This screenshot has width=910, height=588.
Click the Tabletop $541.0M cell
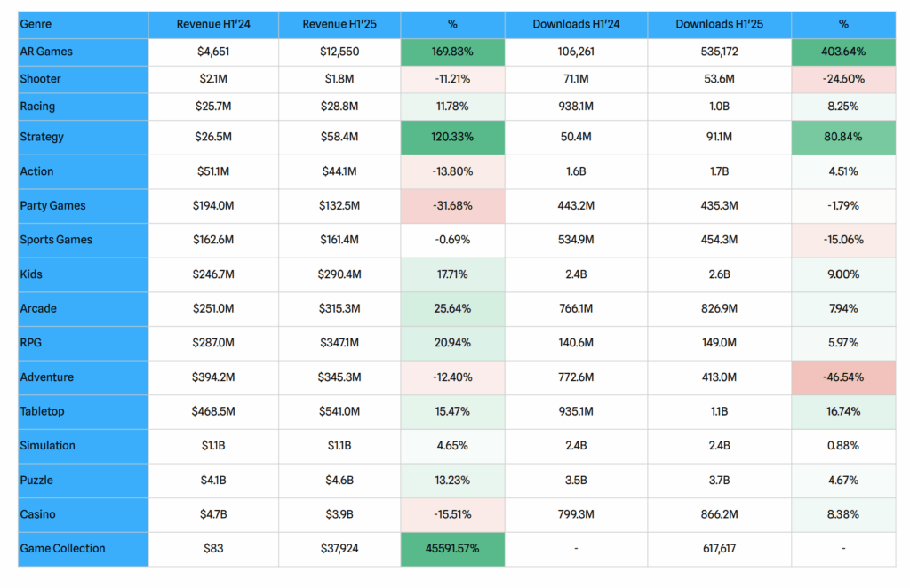coord(339,412)
